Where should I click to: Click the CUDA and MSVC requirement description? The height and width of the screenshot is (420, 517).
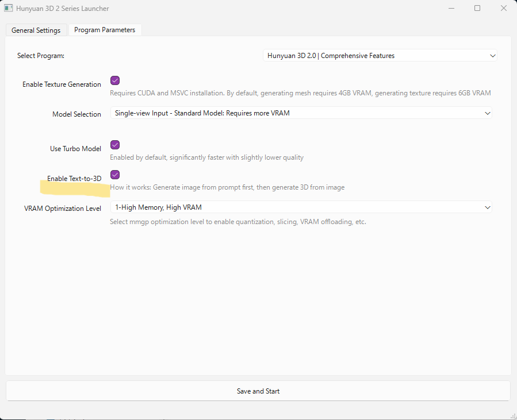click(x=300, y=93)
